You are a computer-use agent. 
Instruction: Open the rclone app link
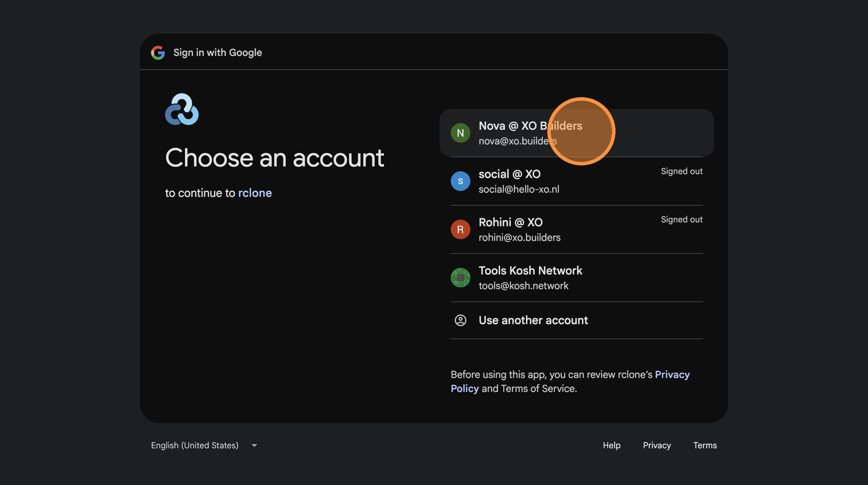[255, 193]
